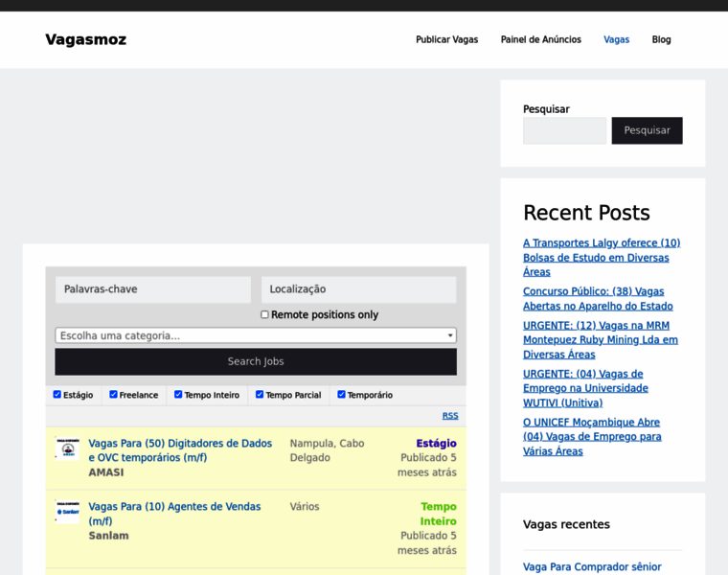Click the AMASI company logo thumbnail

67,449
